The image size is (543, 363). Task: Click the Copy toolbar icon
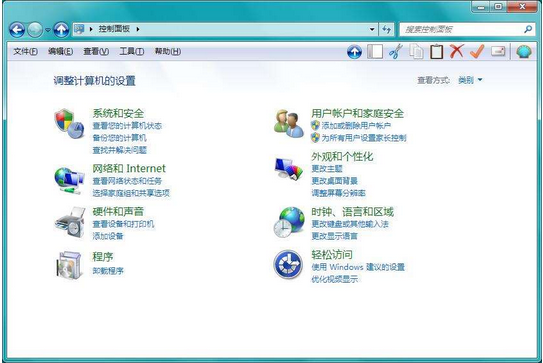coord(416,52)
